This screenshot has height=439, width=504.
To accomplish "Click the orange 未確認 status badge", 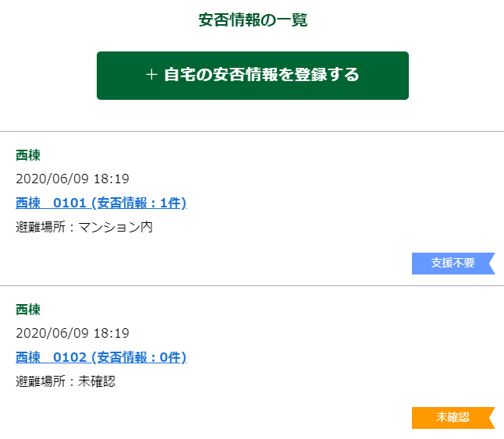I will pyautogui.click(x=452, y=418).
